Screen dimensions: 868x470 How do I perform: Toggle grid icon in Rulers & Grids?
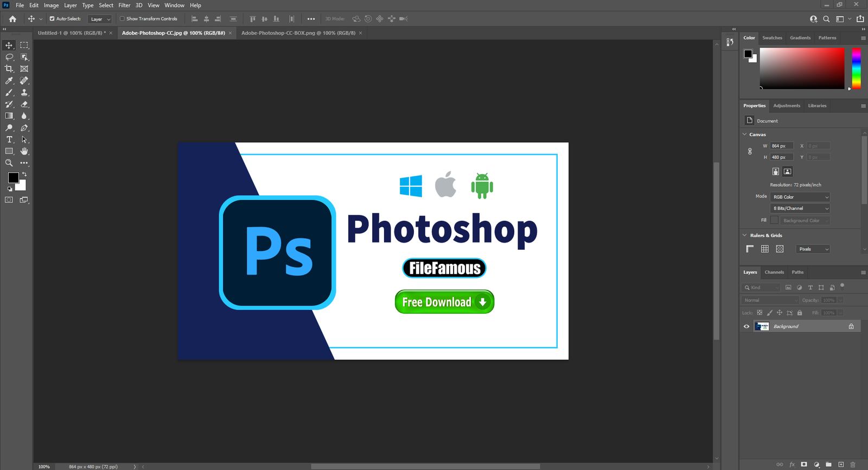pyautogui.click(x=765, y=249)
